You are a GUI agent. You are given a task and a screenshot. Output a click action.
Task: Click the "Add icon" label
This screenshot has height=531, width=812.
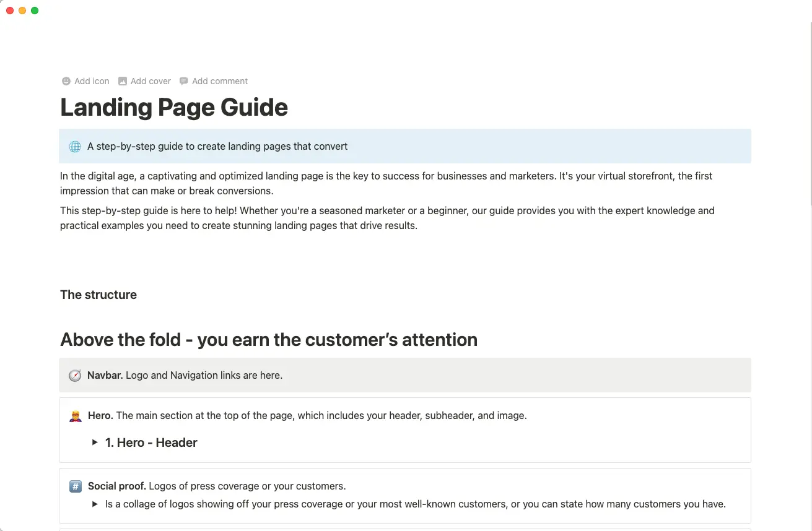91,81
